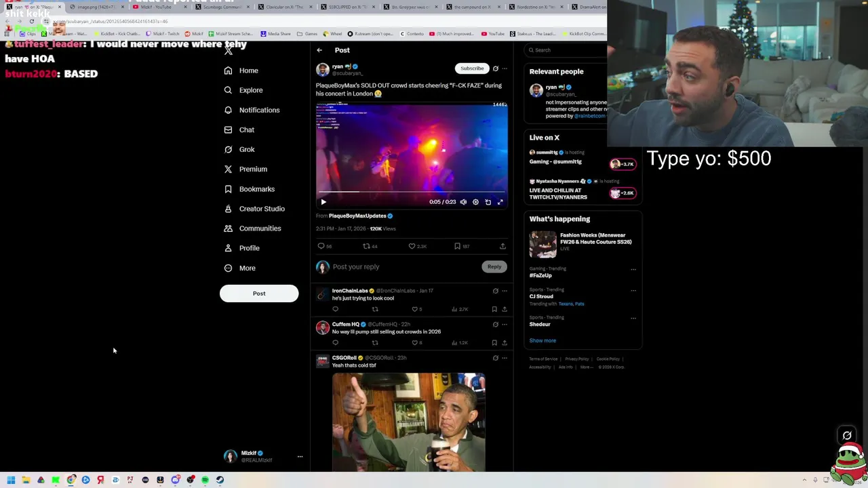This screenshot has height=488, width=868.
Task: Open Premium in the sidebar
Action: (245, 169)
